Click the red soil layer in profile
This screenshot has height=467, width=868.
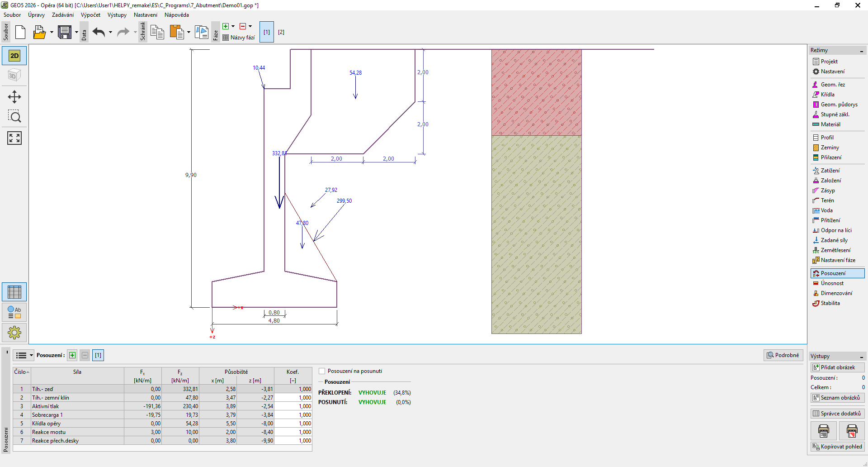coord(536,92)
